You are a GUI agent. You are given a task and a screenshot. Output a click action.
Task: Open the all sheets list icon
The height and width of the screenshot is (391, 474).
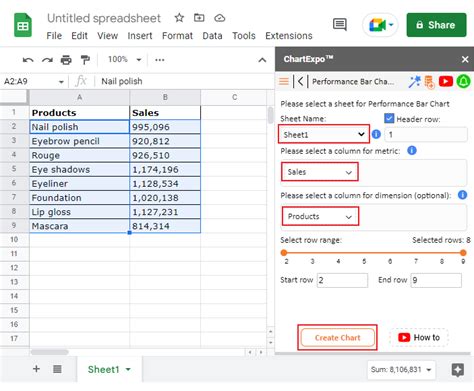57,369
